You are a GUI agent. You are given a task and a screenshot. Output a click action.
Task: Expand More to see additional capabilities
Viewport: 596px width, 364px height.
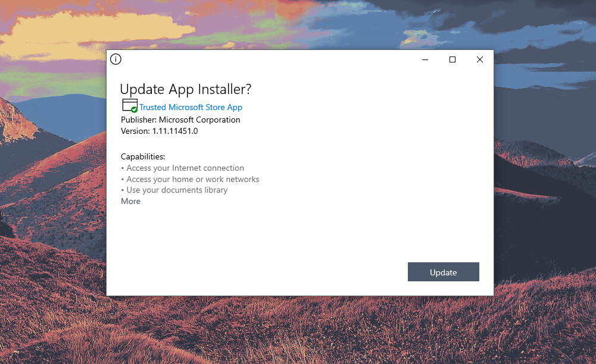[x=130, y=201]
